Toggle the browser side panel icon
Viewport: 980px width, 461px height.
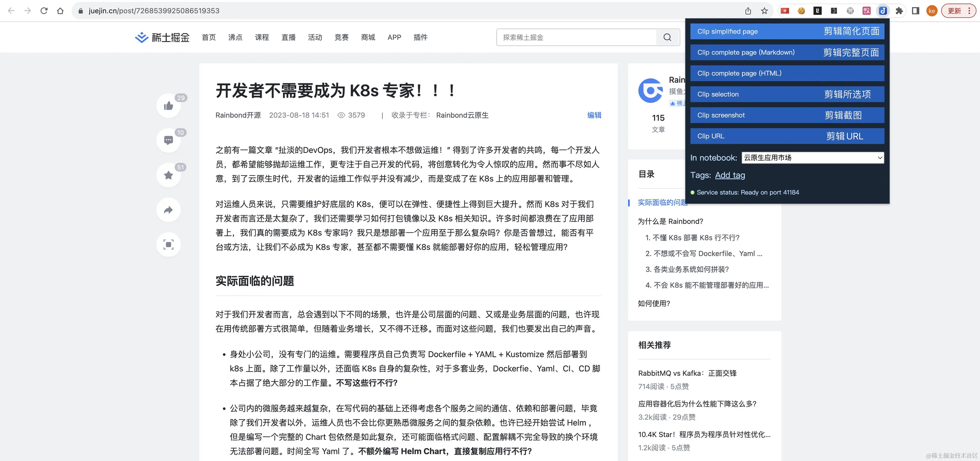click(916, 11)
